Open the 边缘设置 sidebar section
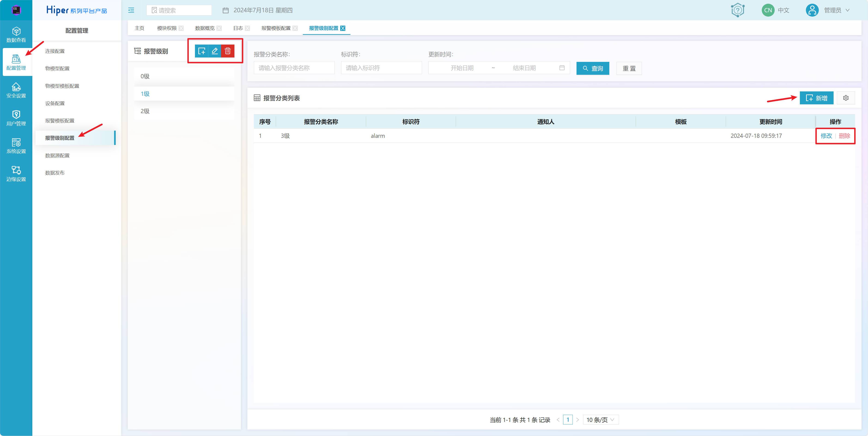Screen dimensions: 868x436 [x=16, y=174]
